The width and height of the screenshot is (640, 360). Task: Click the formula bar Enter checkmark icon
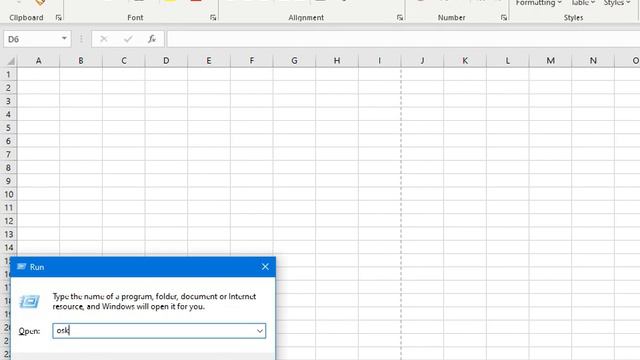128,39
